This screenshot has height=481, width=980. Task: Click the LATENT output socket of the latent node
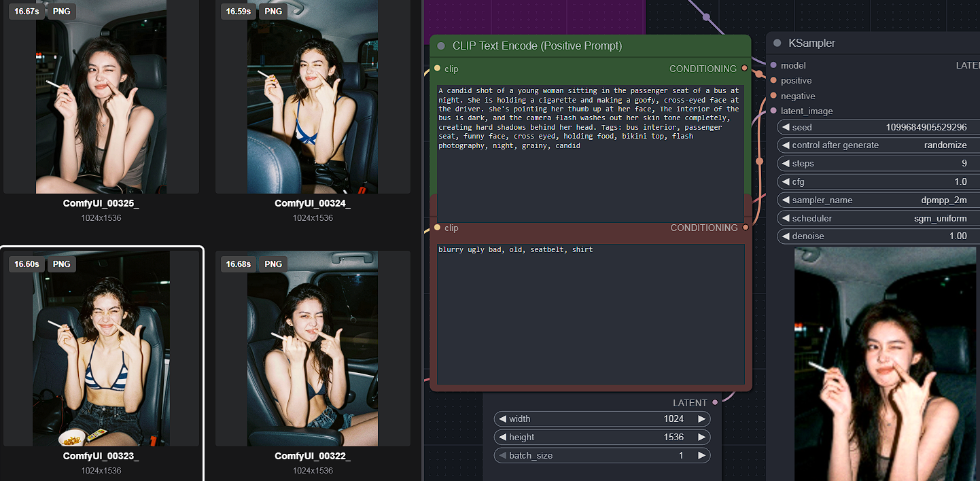(715, 403)
